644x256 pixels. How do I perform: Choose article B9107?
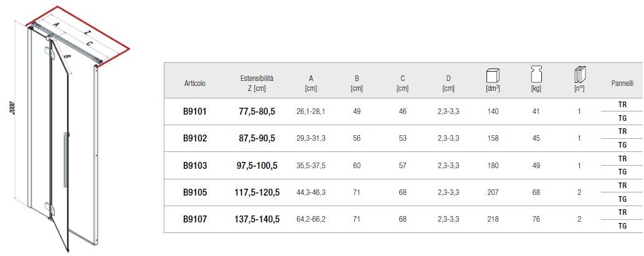[194, 219]
